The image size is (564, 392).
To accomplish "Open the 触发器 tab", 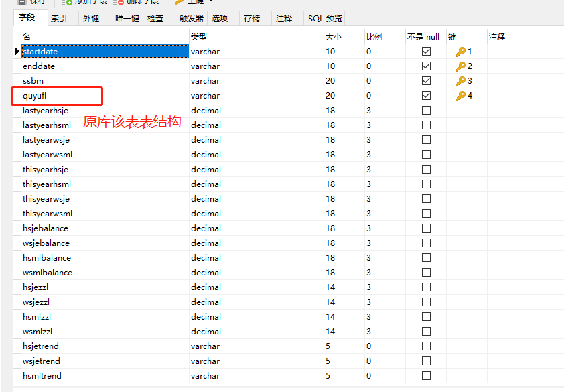I will pos(191,18).
